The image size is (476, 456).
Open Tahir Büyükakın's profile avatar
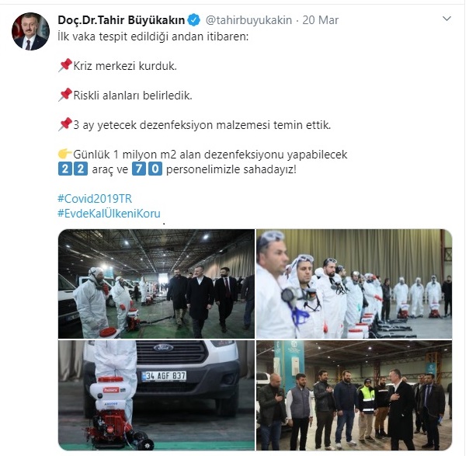pos(30,31)
